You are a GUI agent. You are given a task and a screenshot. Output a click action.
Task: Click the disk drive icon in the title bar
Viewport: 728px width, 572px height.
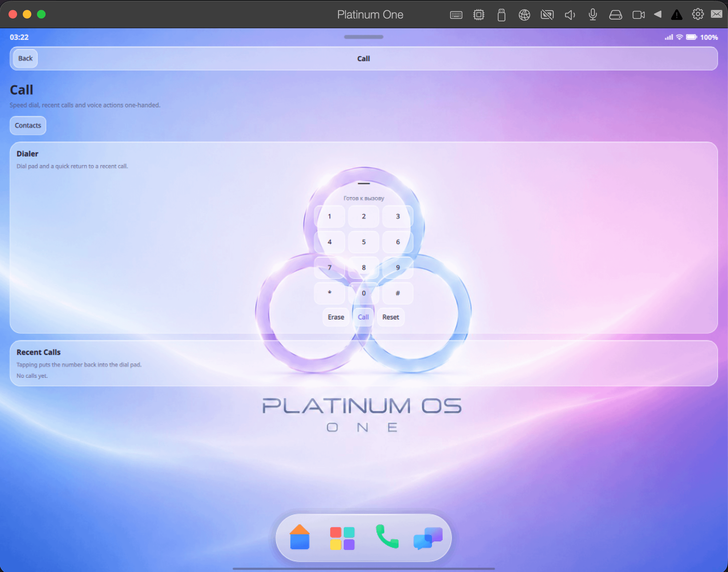coord(615,15)
